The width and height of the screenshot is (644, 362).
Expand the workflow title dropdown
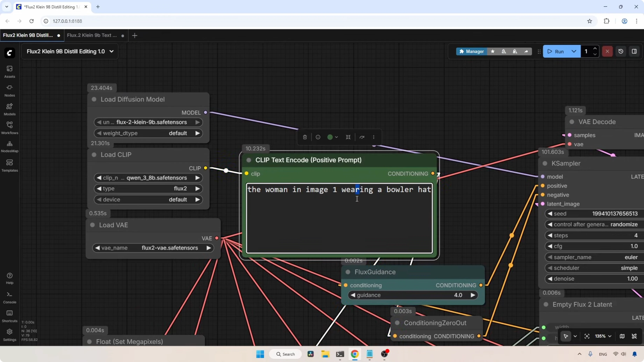point(111,51)
